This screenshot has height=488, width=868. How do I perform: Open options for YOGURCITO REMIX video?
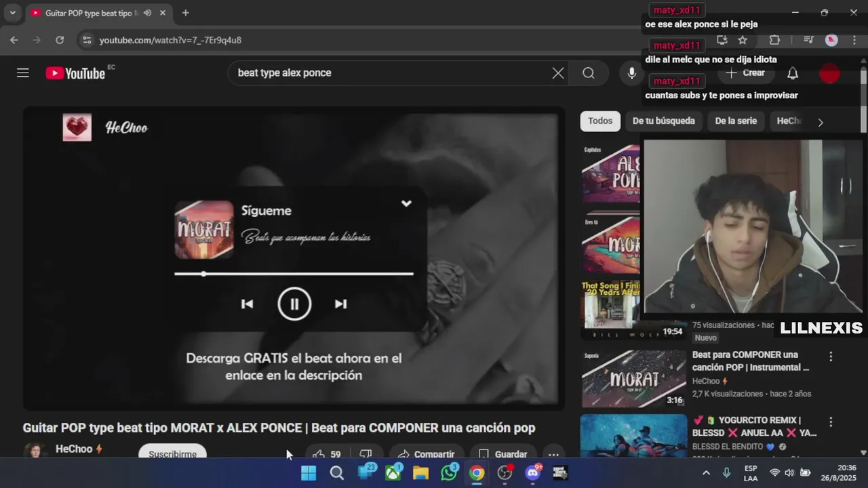(831, 422)
